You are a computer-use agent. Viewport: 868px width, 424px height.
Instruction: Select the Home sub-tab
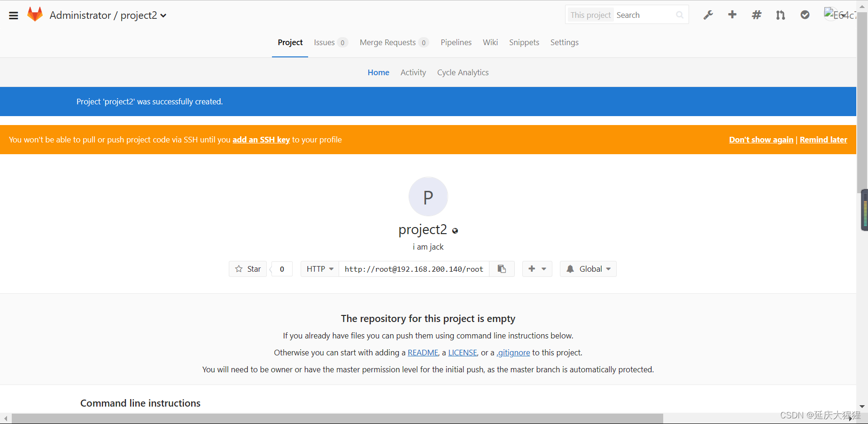(x=379, y=72)
